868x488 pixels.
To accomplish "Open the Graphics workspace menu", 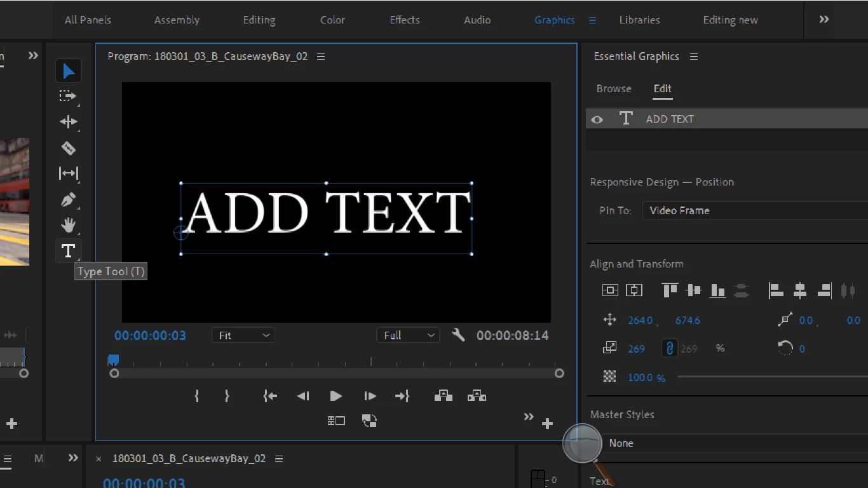I will [x=592, y=20].
